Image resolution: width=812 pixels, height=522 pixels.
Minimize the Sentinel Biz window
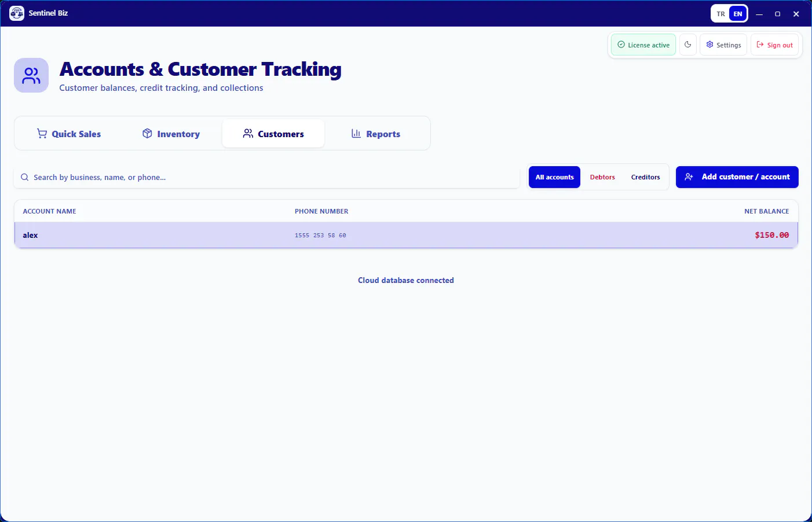point(759,14)
